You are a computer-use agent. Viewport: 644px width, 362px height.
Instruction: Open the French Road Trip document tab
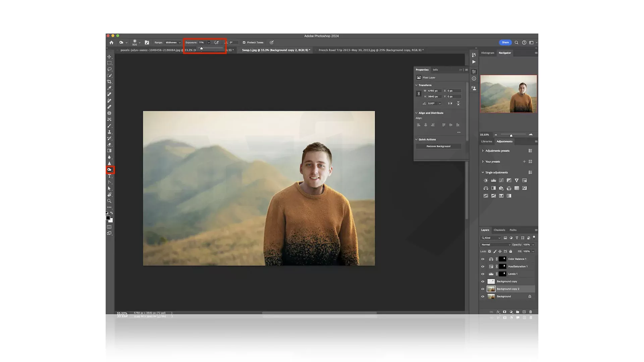coord(371,50)
